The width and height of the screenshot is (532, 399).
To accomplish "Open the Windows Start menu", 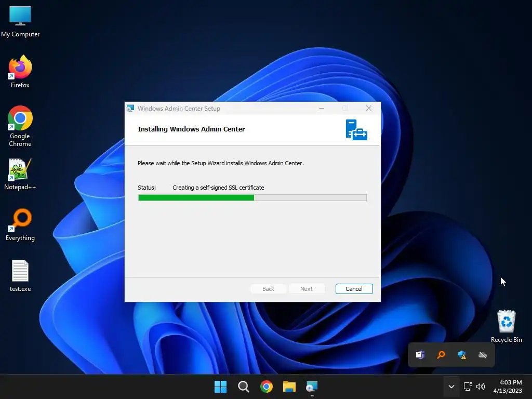I will tap(220, 387).
